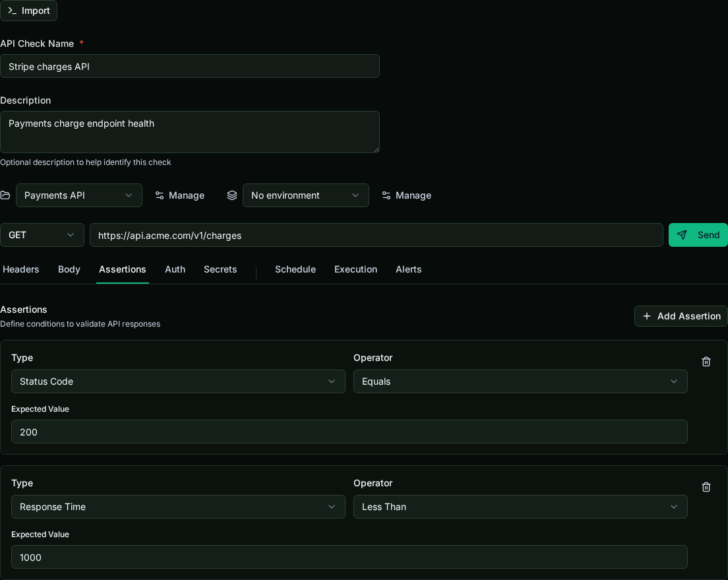The height and width of the screenshot is (580, 728).
Task: Open the Payments API folder dropdown
Action: click(x=79, y=195)
